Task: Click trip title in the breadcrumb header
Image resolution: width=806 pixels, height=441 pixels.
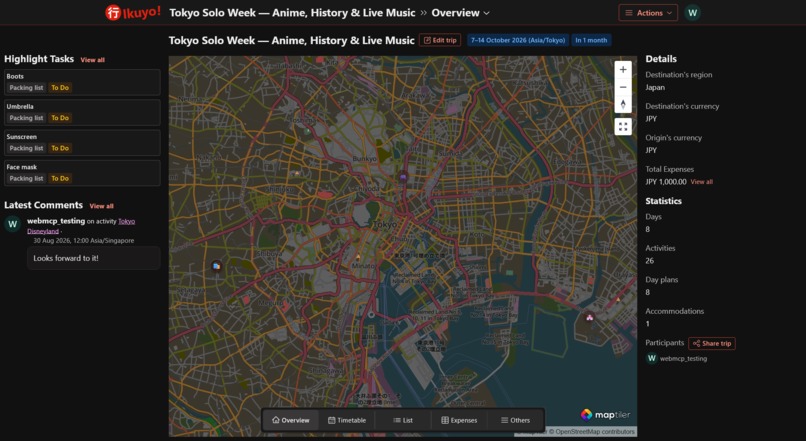Action: coord(292,13)
